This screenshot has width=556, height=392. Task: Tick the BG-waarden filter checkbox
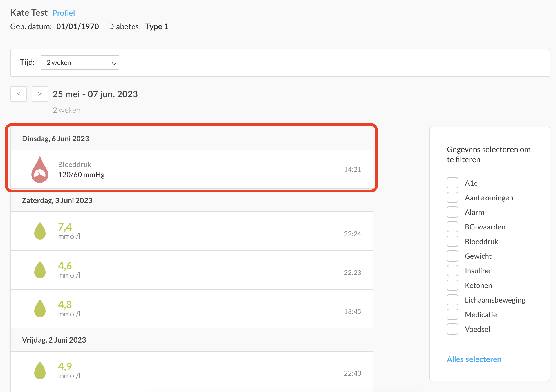click(x=452, y=227)
